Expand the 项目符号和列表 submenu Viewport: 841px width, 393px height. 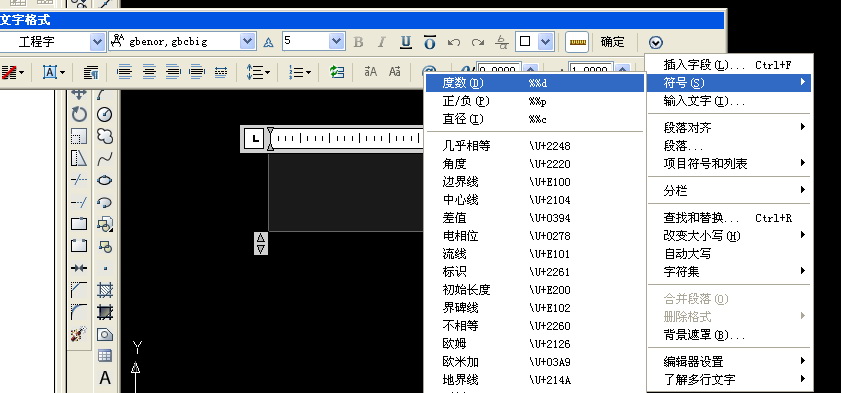coord(729,164)
